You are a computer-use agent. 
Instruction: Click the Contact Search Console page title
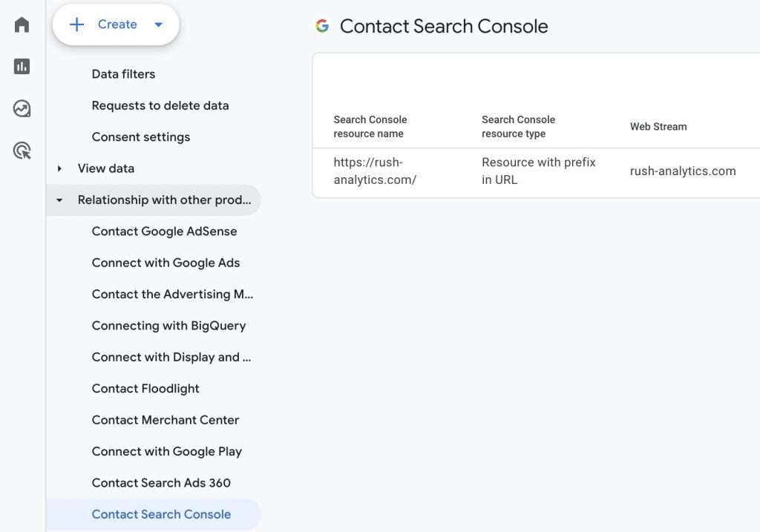pyautogui.click(x=444, y=26)
